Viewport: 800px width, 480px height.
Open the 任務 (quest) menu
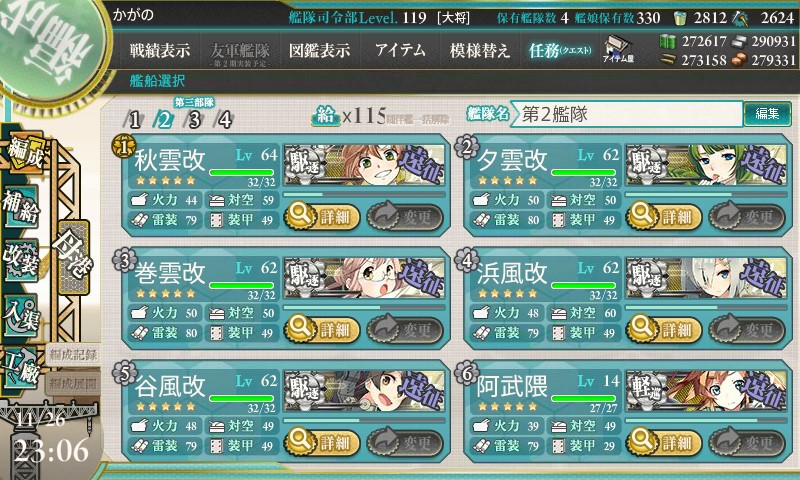point(560,50)
